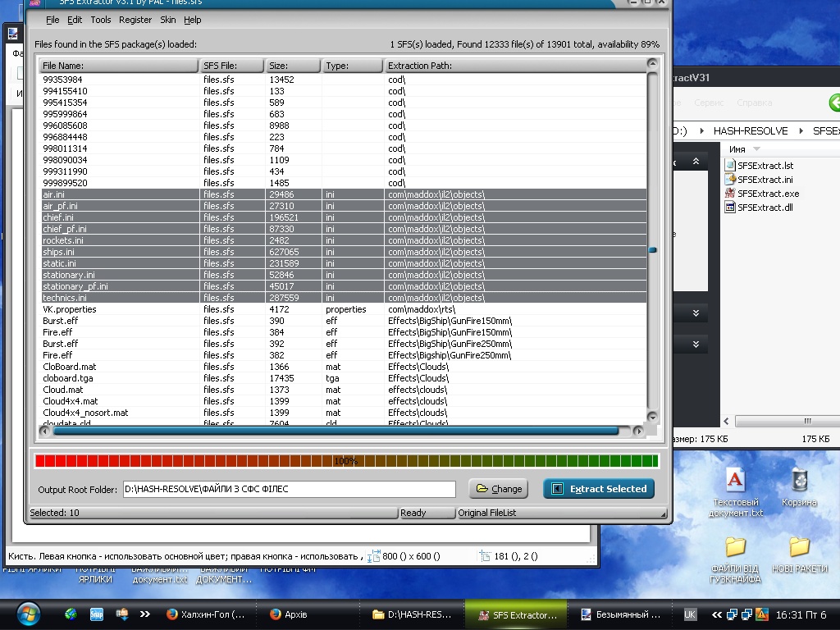
Task: Select the ships.ini row
Action: pos(344,252)
